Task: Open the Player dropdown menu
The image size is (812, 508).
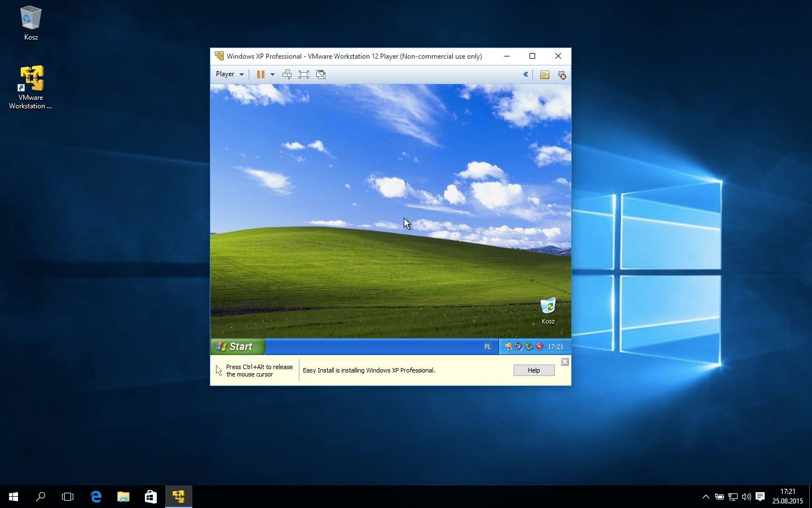Action: point(230,75)
